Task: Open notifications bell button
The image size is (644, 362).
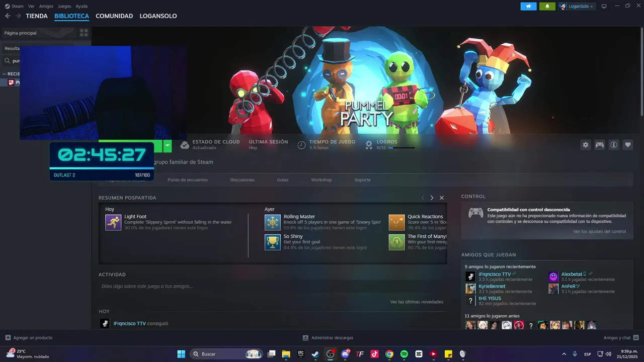Action: (547, 6)
